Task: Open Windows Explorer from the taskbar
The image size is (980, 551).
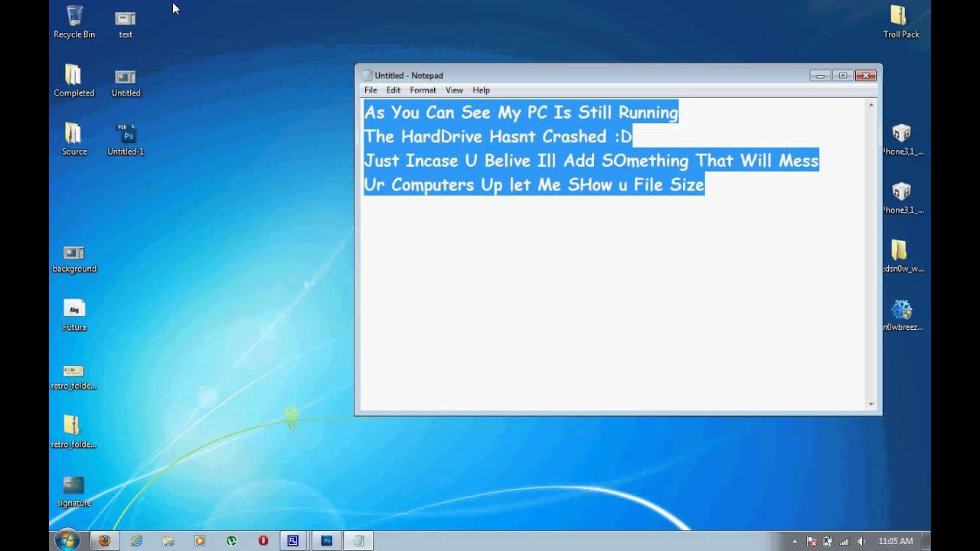Action: pyautogui.click(x=168, y=540)
